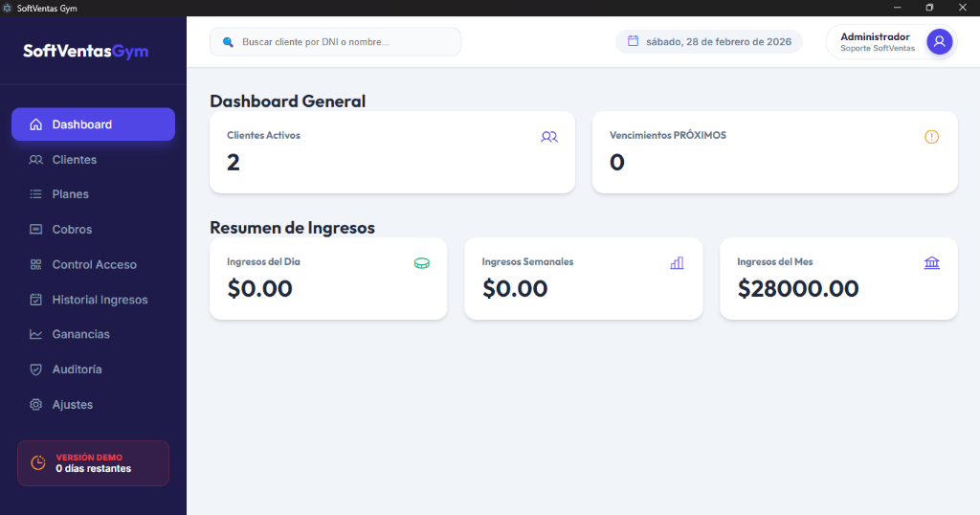
Task: Click the list icon beside Planes
Action: (36, 194)
